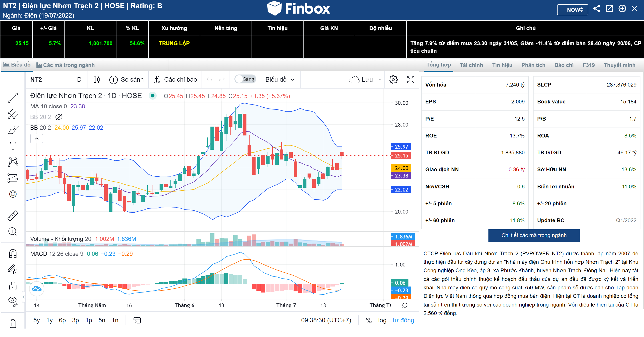This screenshot has height=337, width=644.
Task: Expand the Biểu đồ layout dropdown
Action: [280, 80]
